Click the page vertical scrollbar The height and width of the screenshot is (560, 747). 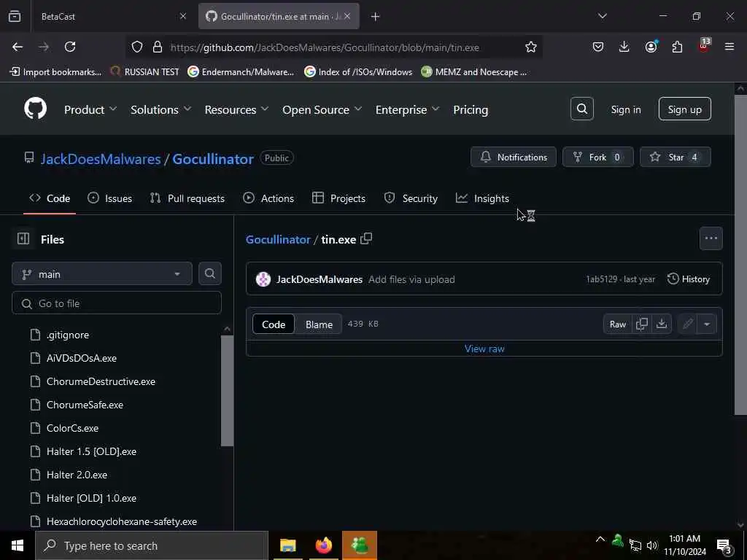[740, 254]
